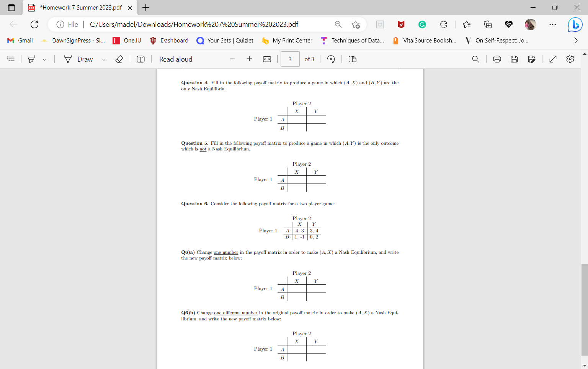Show more bookmarks chevron
Image resolution: width=588 pixels, height=369 pixels.
click(x=576, y=41)
